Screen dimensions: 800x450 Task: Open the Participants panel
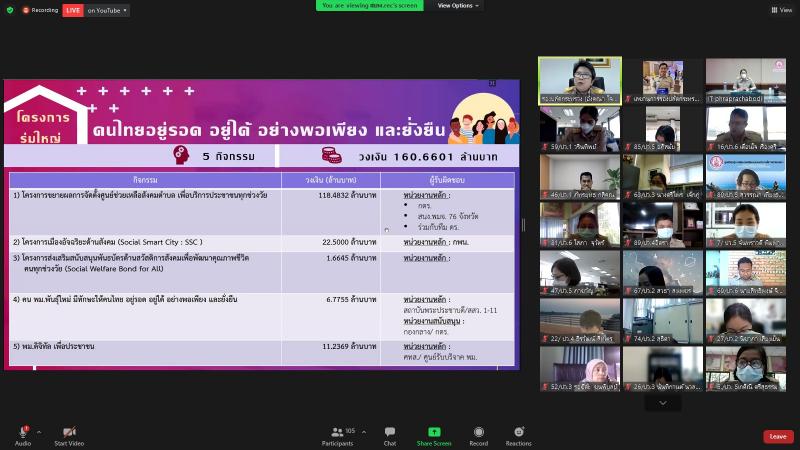pos(338,436)
